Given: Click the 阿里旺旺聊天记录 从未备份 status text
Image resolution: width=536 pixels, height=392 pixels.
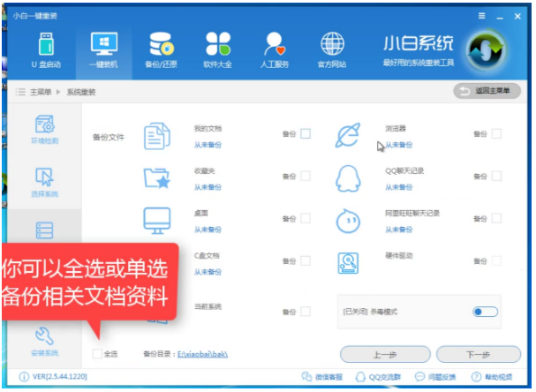Looking at the screenshot, I should [399, 230].
